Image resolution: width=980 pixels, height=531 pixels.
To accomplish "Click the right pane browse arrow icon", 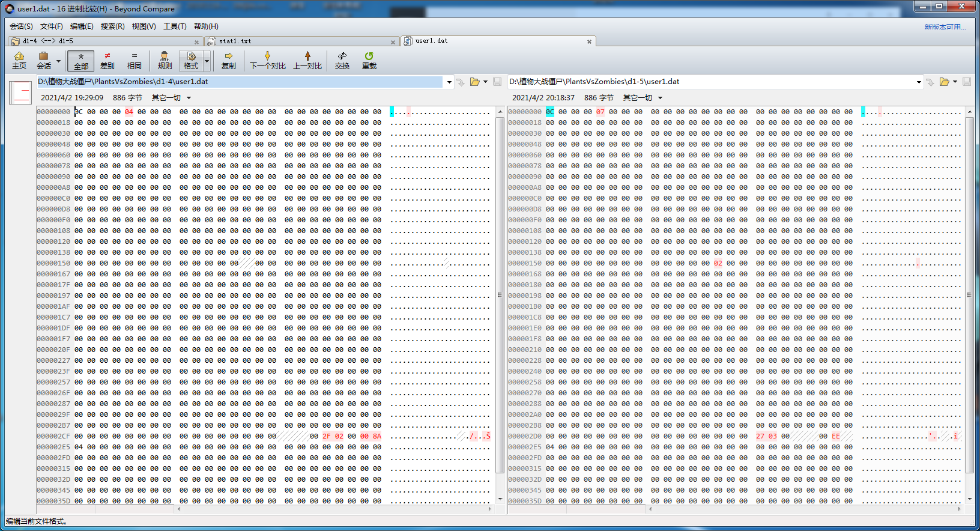I will pyautogui.click(x=930, y=82).
